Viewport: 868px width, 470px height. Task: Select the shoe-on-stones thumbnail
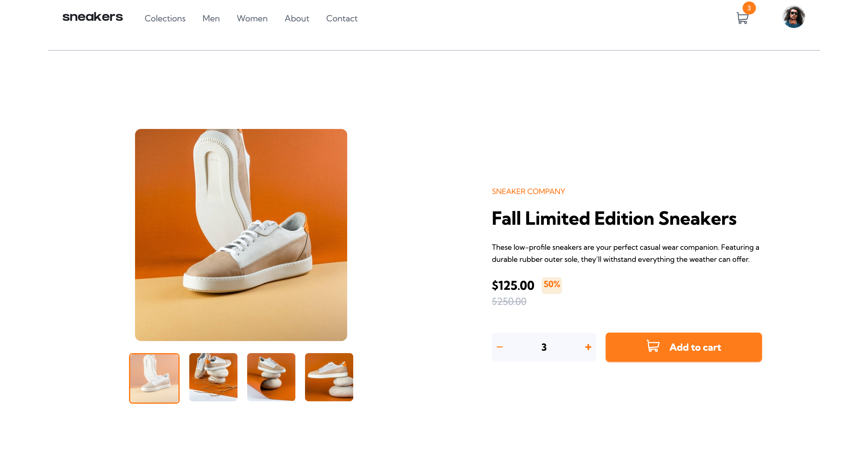(x=271, y=377)
